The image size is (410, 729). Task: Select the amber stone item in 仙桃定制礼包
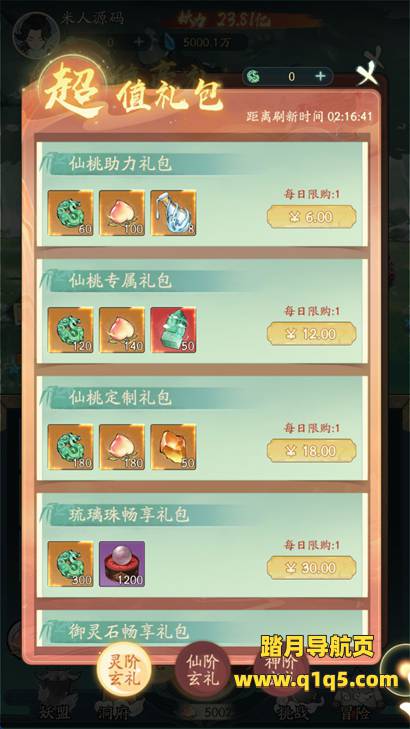[x=173, y=447]
